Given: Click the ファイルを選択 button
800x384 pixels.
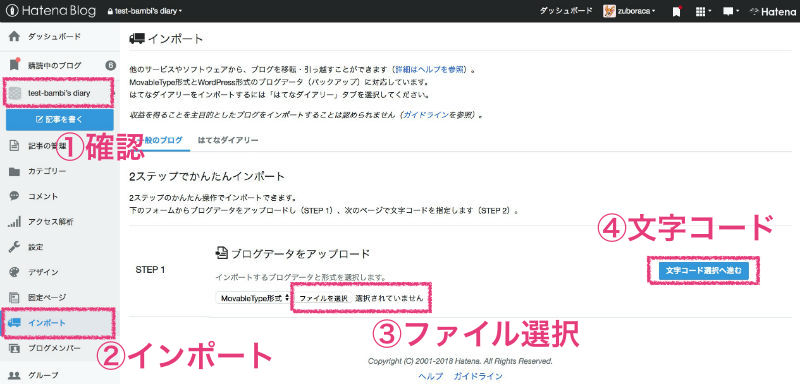Looking at the screenshot, I should (x=323, y=298).
